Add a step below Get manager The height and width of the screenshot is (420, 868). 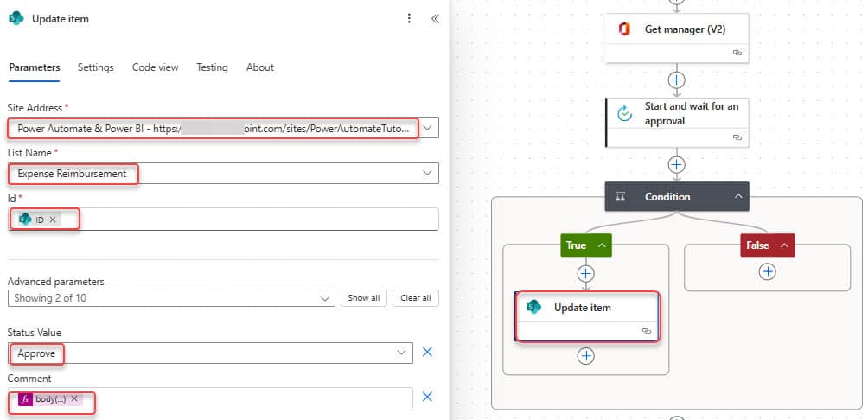coord(676,80)
